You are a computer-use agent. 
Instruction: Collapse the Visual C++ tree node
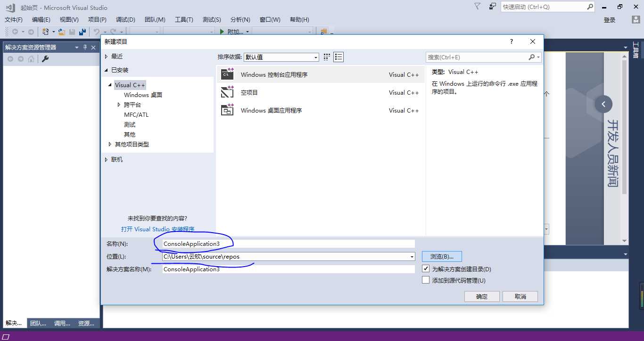coord(110,85)
